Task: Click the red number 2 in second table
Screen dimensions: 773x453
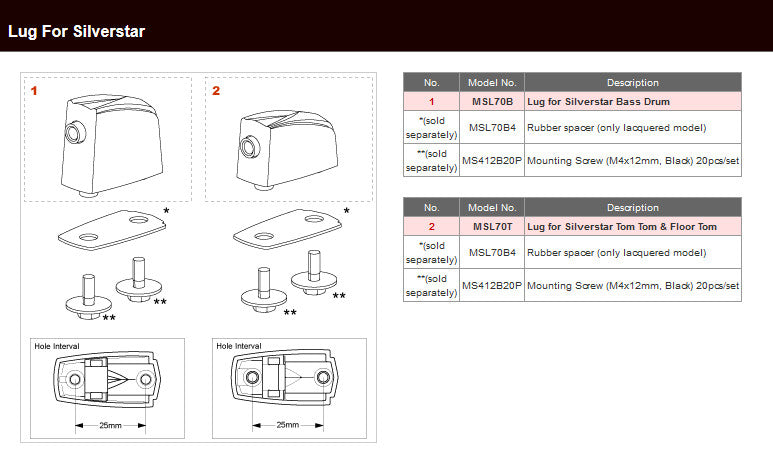Action: [x=431, y=227]
